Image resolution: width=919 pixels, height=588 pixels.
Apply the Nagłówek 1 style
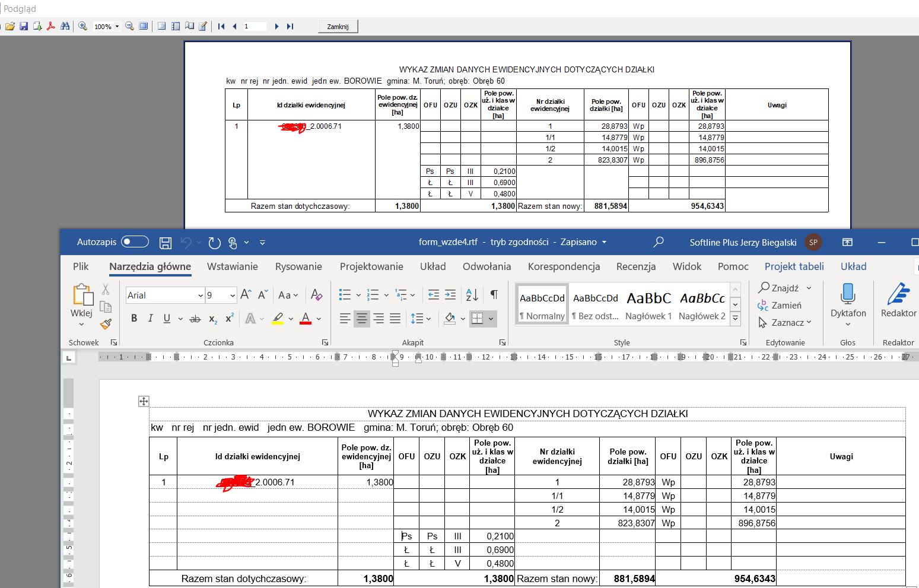pyautogui.click(x=648, y=306)
